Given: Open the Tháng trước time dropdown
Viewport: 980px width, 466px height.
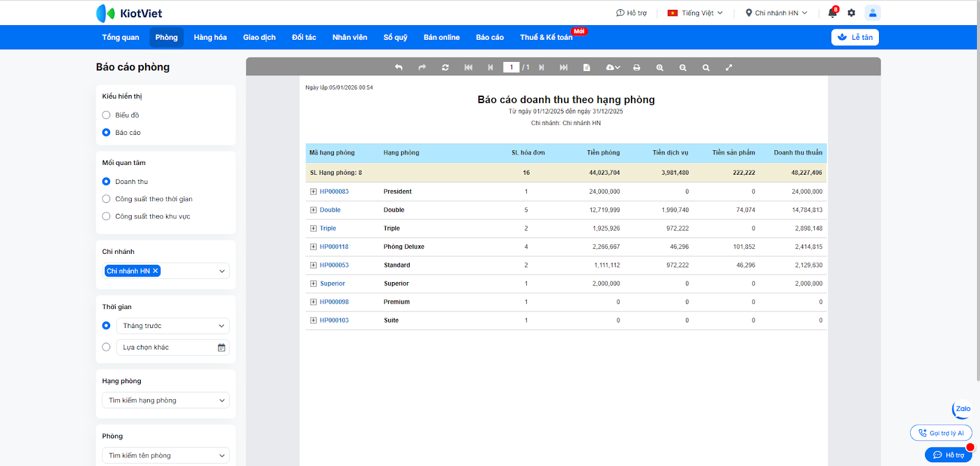Looking at the screenshot, I should point(173,326).
